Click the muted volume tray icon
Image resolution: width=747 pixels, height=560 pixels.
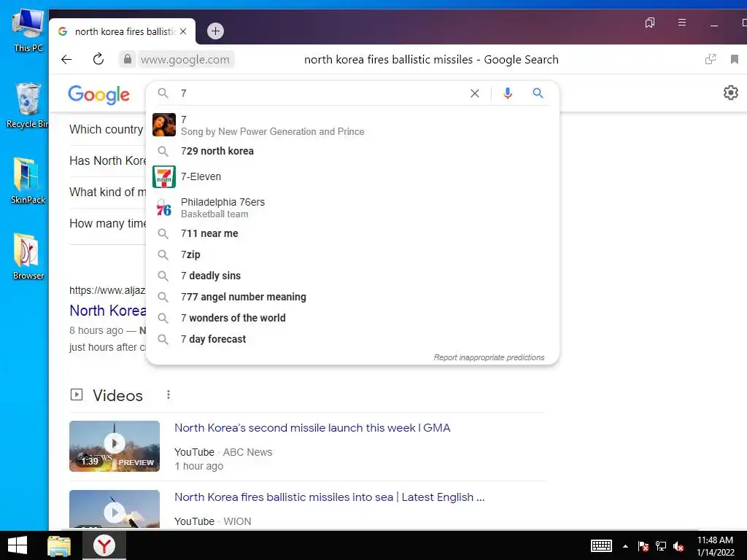pos(678,546)
